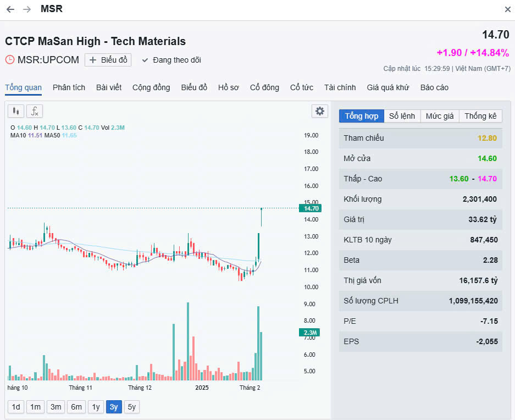Open chart settings gear icon
515x420 pixels.
tap(319, 111)
